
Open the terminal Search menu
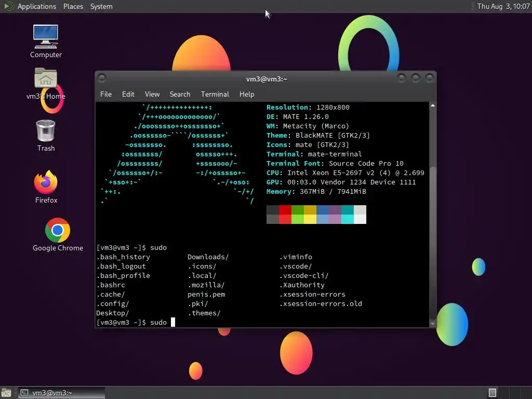point(180,95)
